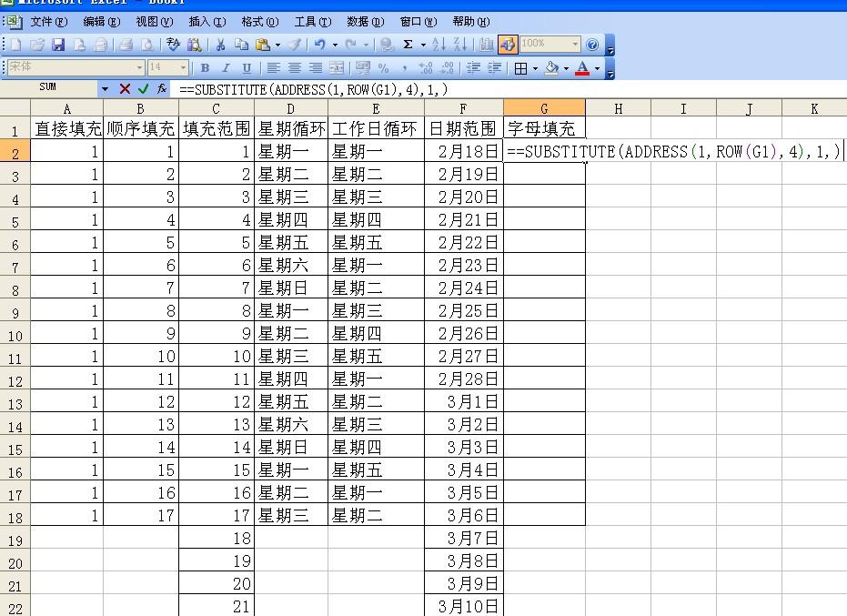Apply the yellow Fill Color bucket
The height and width of the screenshot is (616, 847).
pyautogui.click(x=551, y=68)
